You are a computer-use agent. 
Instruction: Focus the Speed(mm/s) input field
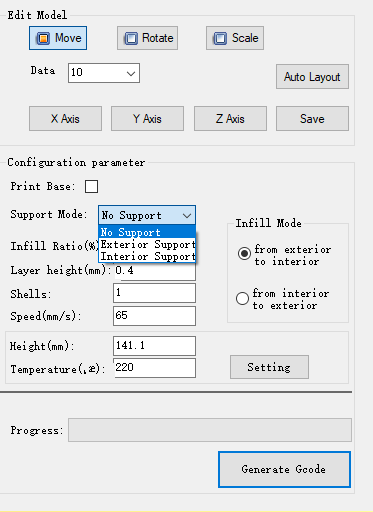click(154, 316)
